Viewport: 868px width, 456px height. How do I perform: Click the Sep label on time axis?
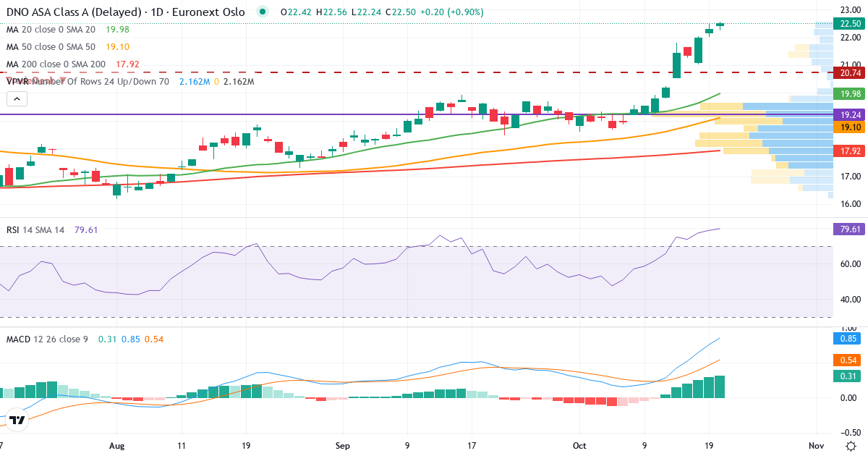343,446
